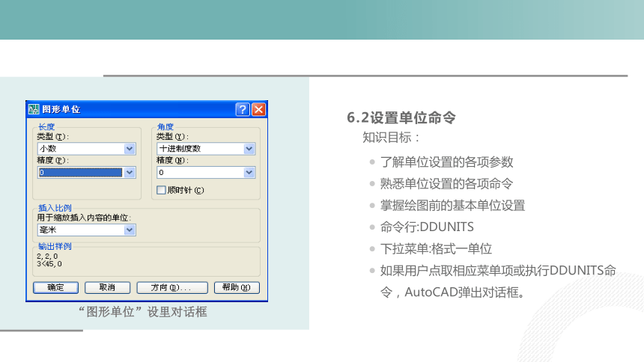Open the 插入比例 units dropdown showing 毫米

pos(86,230)
